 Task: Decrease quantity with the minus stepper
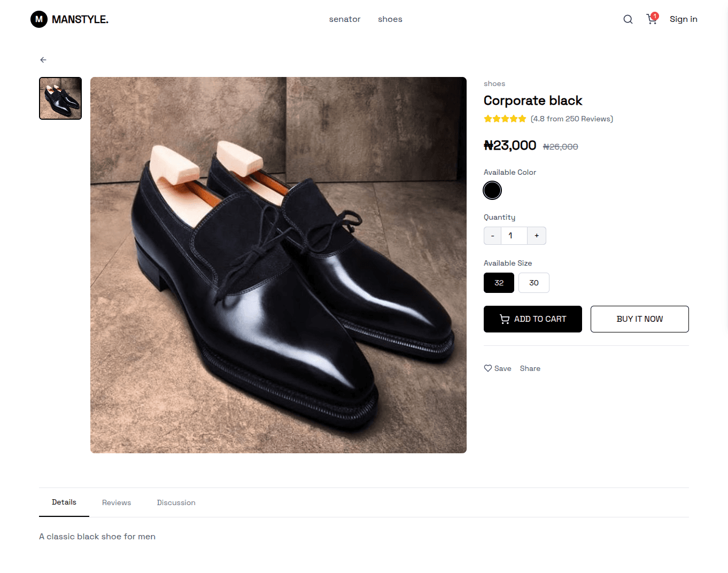click(x=492, y=236)
